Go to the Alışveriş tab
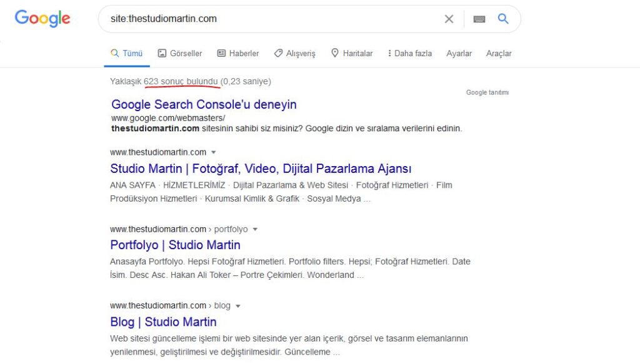640x364 pixels. [295, 54]
